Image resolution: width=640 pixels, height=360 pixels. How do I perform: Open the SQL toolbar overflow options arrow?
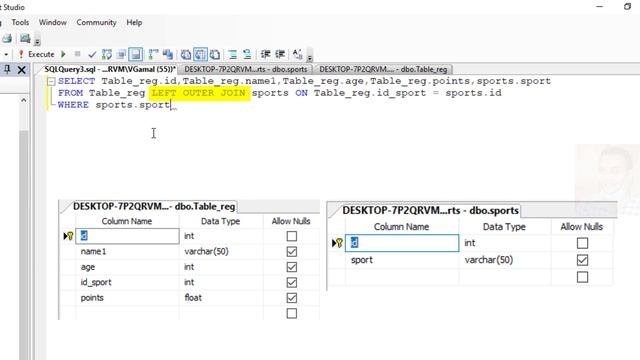[x=309, y=57]
